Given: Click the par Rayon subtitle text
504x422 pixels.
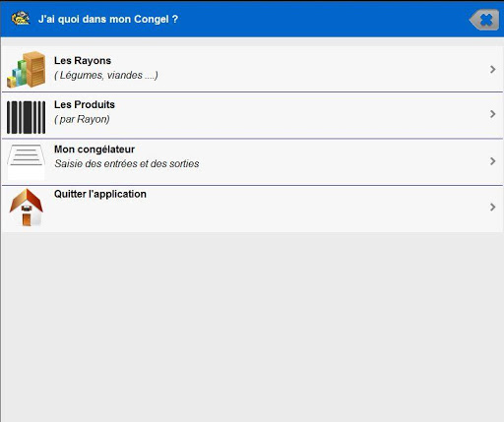Looking at the screenshot, I should (x=82, y=119).
